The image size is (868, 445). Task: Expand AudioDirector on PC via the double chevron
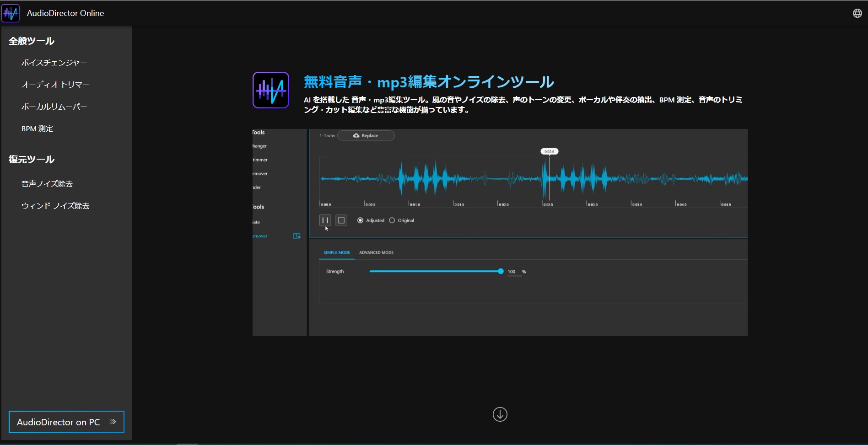coord(113,422)
